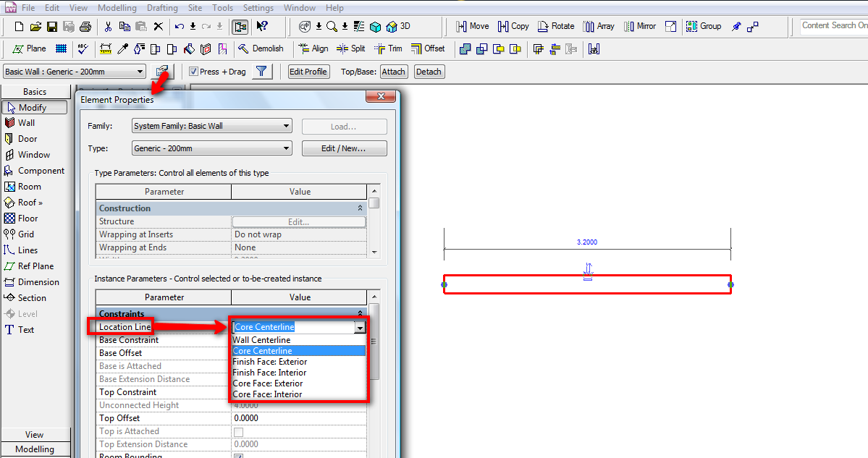Open element properties icon beside type selector
Viewport: 868px width, 458px height.
point(161,72)
